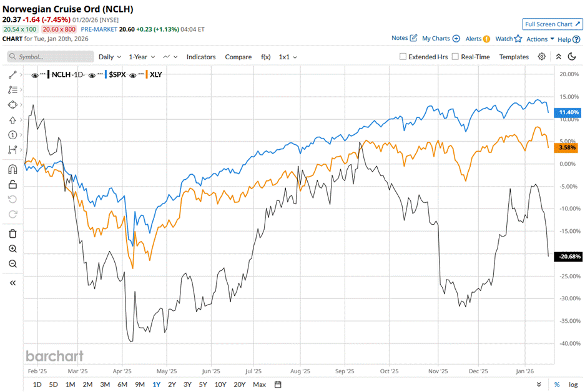Select the Max range tab

pos(259,384)
